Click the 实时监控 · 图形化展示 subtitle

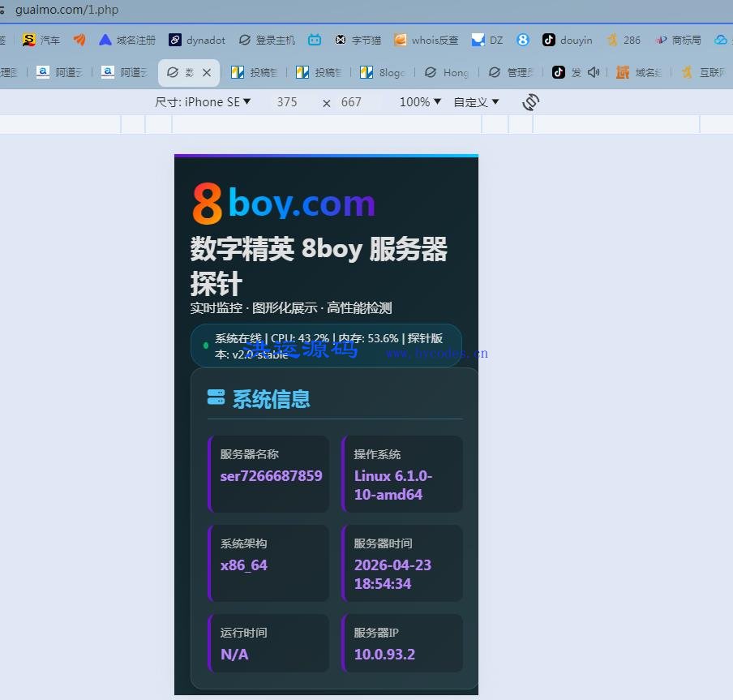click(x=291, y=308)
